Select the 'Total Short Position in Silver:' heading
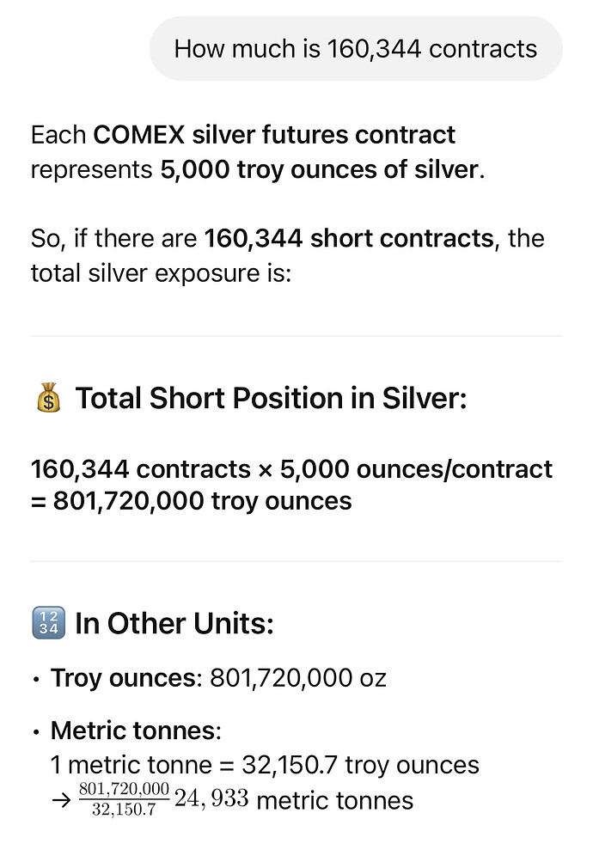Screen dimensions: 593x868 (271, 399)
